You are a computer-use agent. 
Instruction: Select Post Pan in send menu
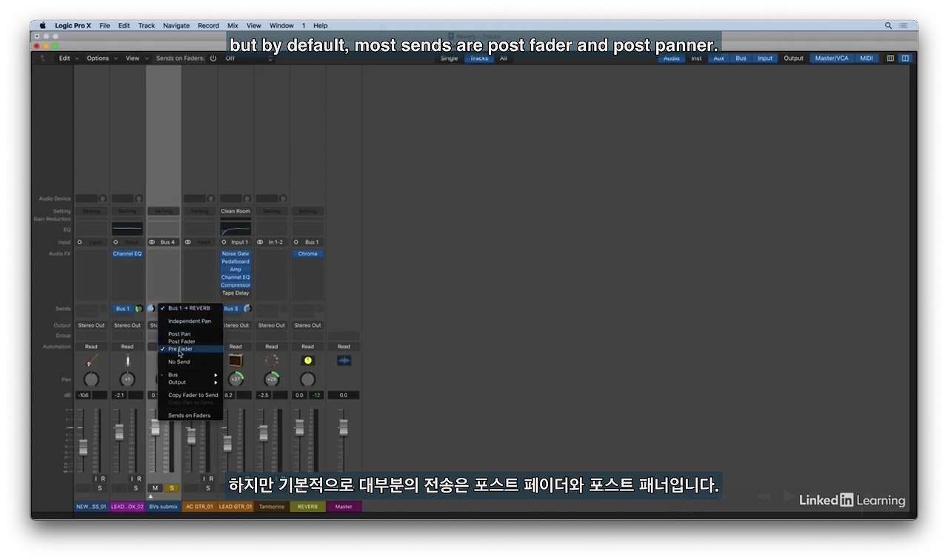pos(190,334)
